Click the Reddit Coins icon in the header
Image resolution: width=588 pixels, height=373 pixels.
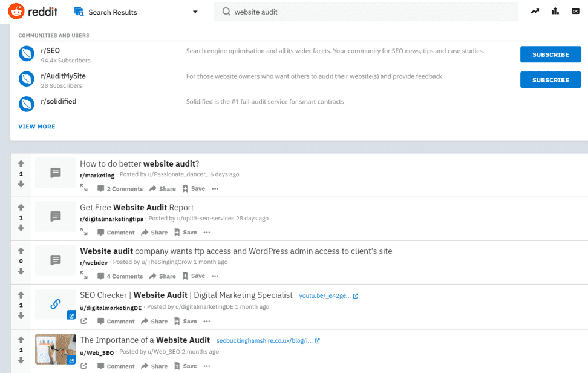575,11
